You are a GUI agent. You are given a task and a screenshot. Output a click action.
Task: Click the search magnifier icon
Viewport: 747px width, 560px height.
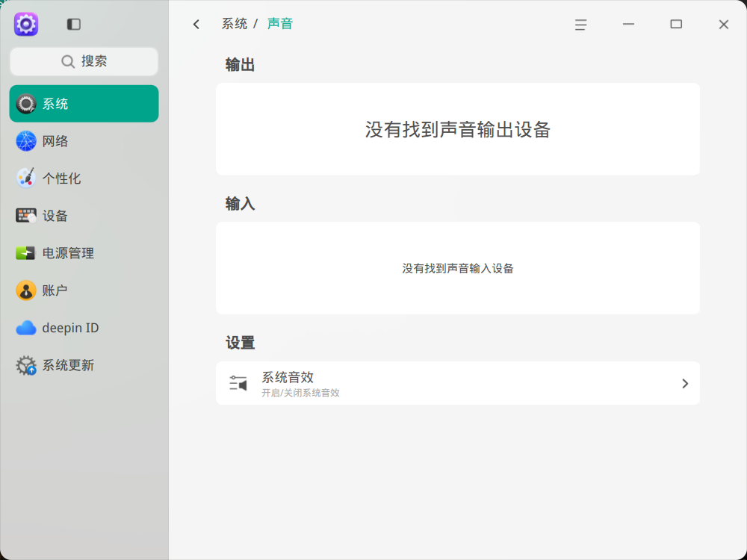[x=68, y=61]
